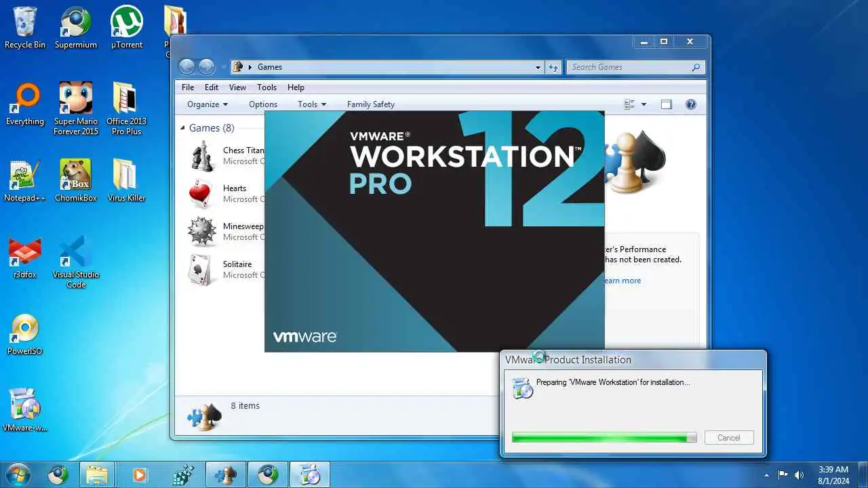Viewport: 868px width, 488px height.
Task: Click the Learn more link
Action: click(622, 281)
